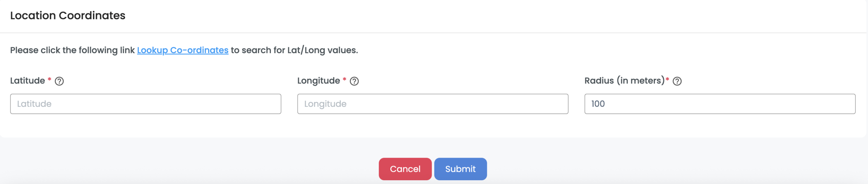This screenshot has height=184, width=868.
Task: Click the Location Coordinates heading
Action: pyautogui.click(x=68, y=16)
